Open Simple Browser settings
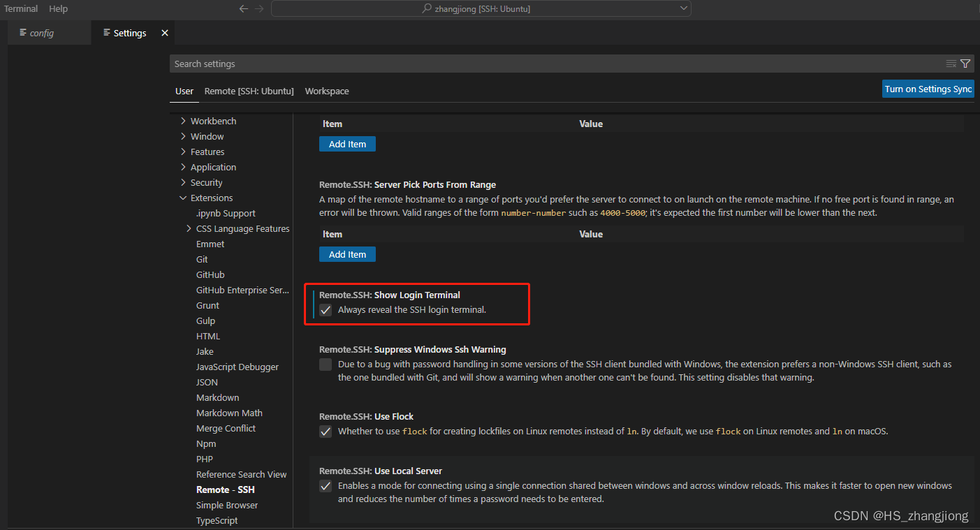 [x=227, y=505]
